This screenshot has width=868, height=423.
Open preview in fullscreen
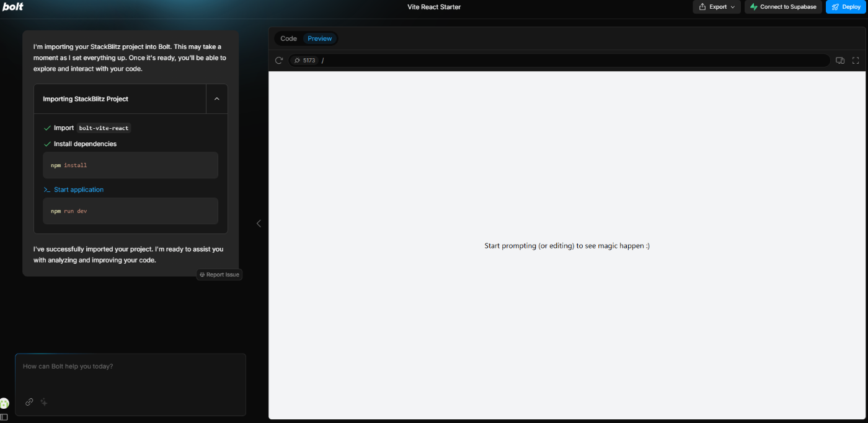coord(856,61)
